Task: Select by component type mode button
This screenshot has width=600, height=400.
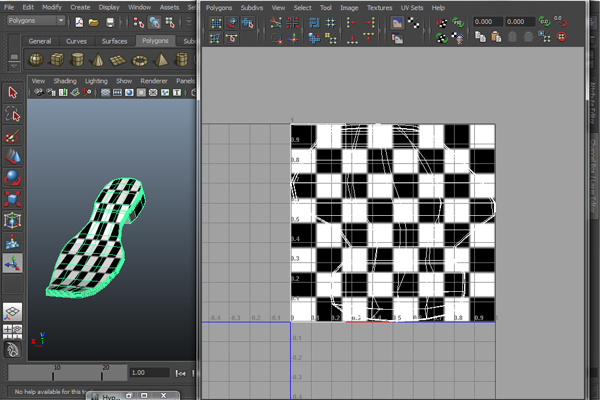Action: pyautogui.click(x=170, y=23)
